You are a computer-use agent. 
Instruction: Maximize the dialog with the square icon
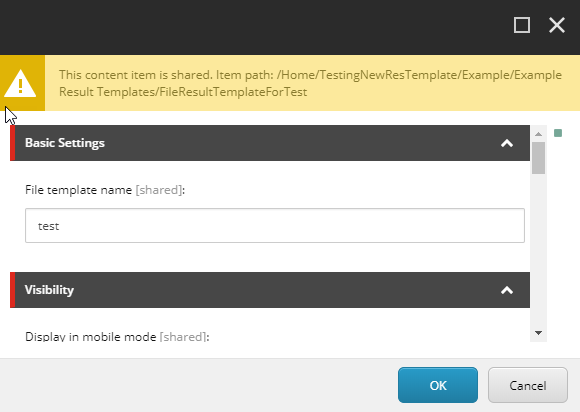point(522,25)
